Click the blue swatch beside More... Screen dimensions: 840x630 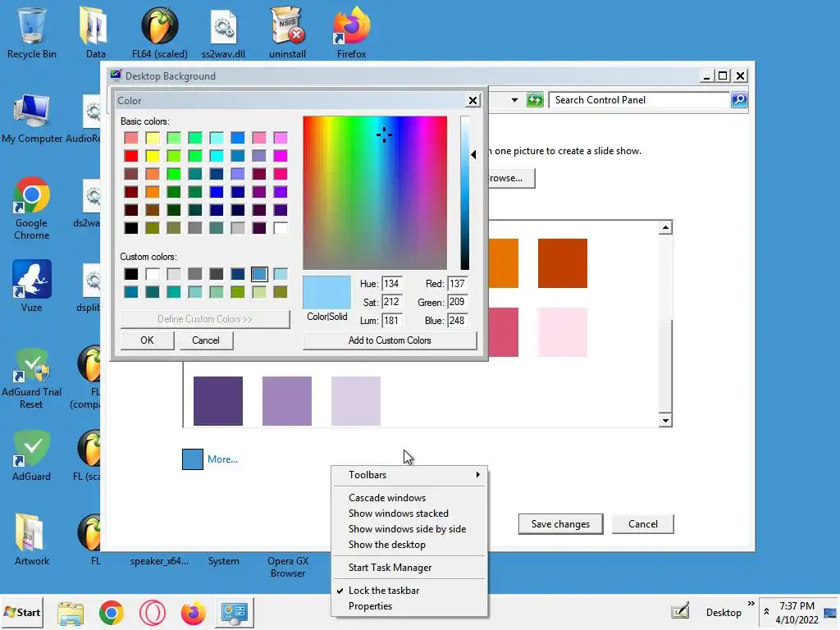[192, 459]
